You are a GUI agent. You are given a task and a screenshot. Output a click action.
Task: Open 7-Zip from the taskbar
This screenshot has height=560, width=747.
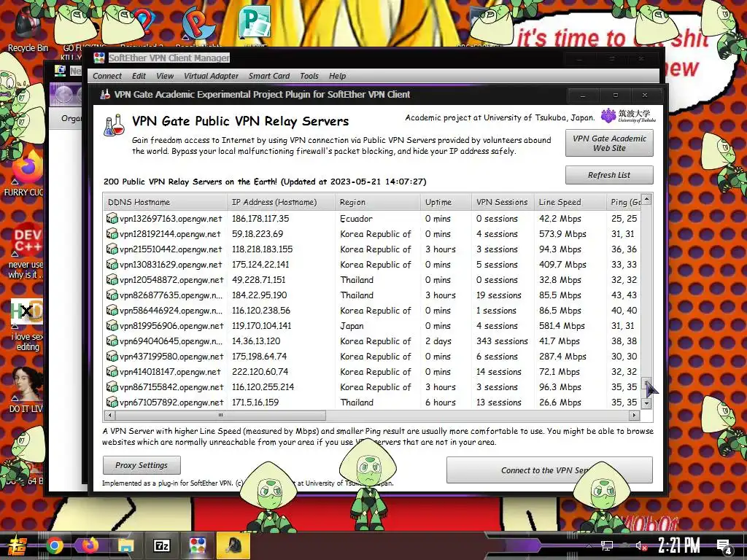(x=161, y=545)
